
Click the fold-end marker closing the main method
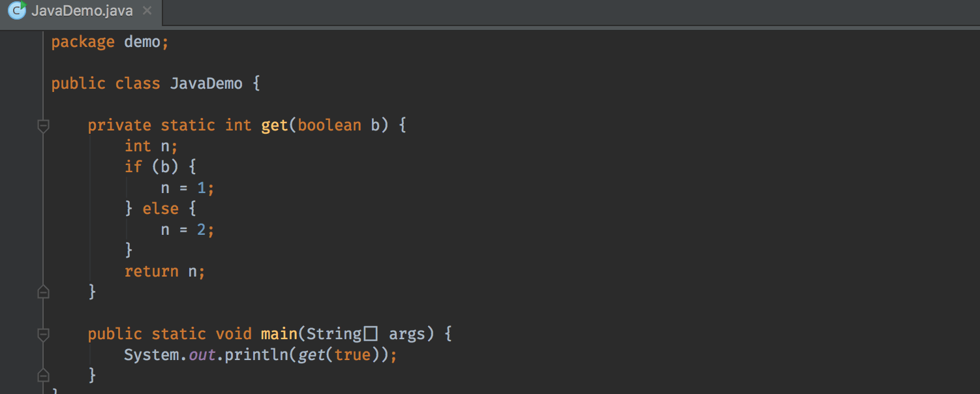(43, 374)
